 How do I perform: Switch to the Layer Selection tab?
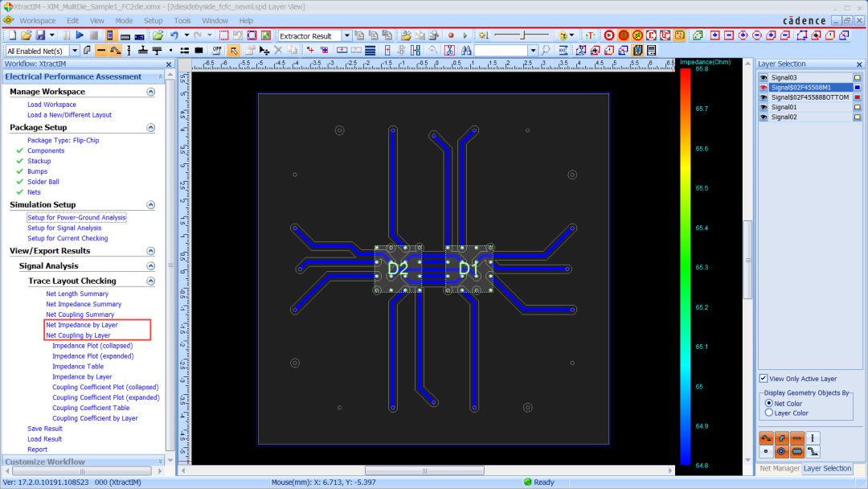pos(827,468)
